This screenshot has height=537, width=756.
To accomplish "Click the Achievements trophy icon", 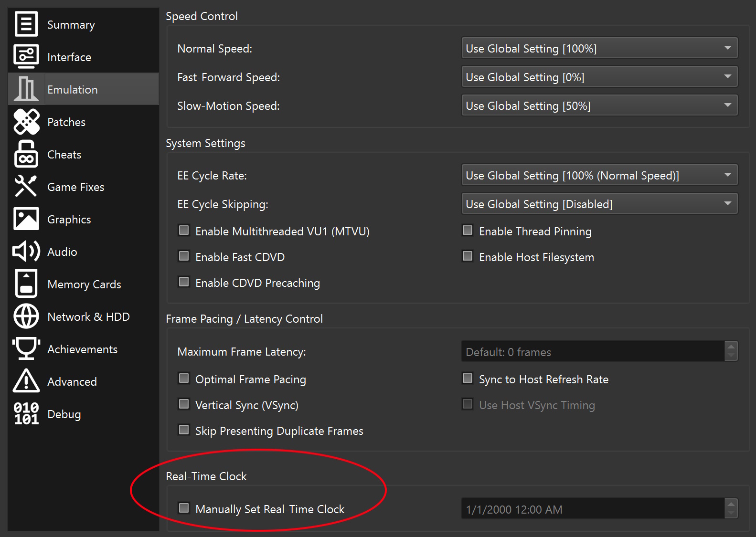I will pos(26,349).
